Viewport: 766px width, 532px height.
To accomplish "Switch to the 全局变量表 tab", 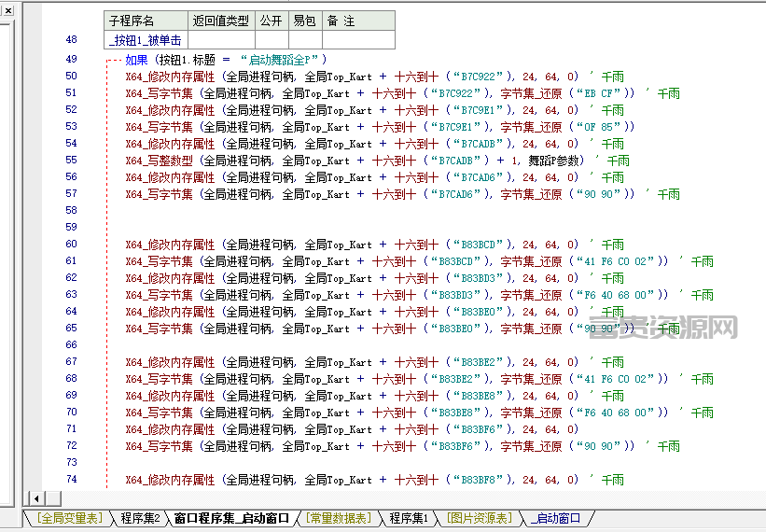I will coord(70,518).
